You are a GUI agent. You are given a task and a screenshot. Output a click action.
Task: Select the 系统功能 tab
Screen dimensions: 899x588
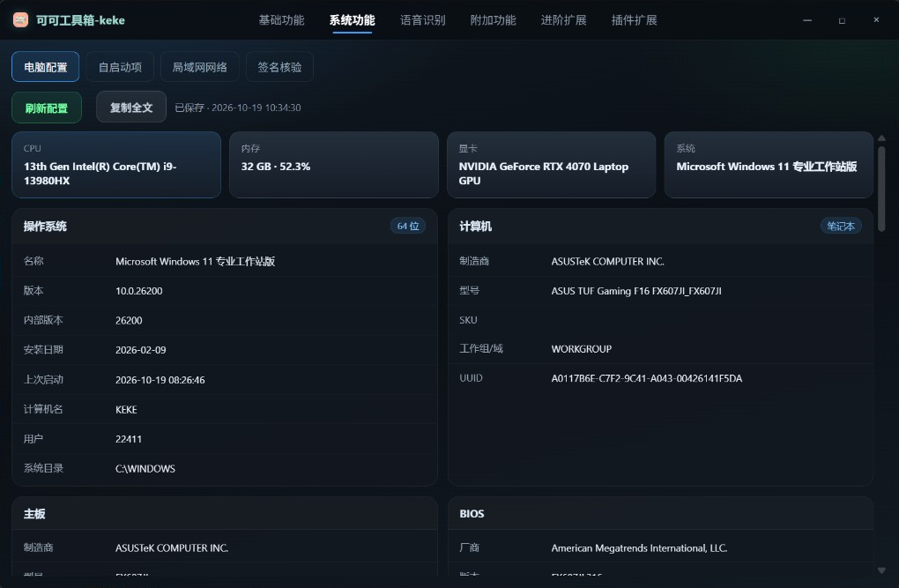pos(352,20)
